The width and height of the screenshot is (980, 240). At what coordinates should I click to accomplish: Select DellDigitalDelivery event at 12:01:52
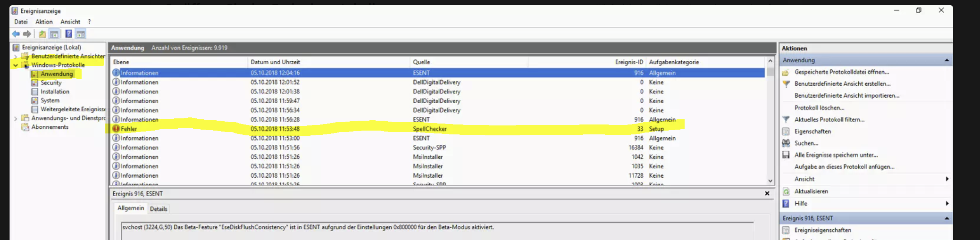point(438,82)
